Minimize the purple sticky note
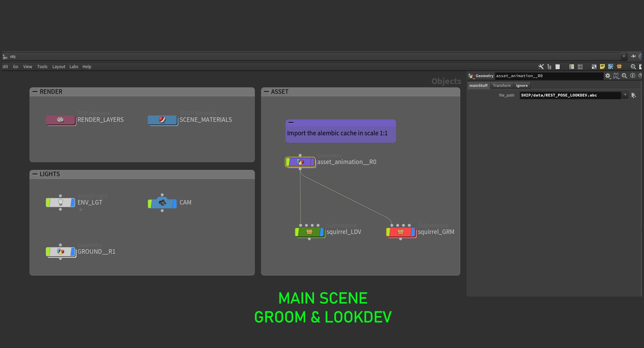The width and height of the screenshot is (644, 348). (291, 122)
